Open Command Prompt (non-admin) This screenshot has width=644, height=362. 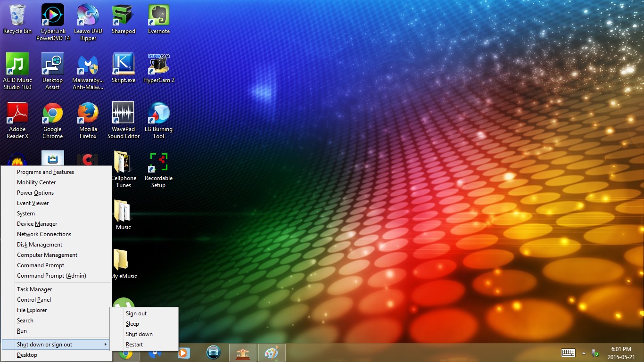(57, 265)
